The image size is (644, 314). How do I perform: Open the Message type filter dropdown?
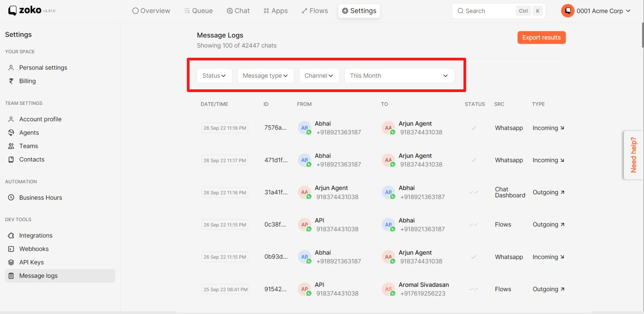266,76
